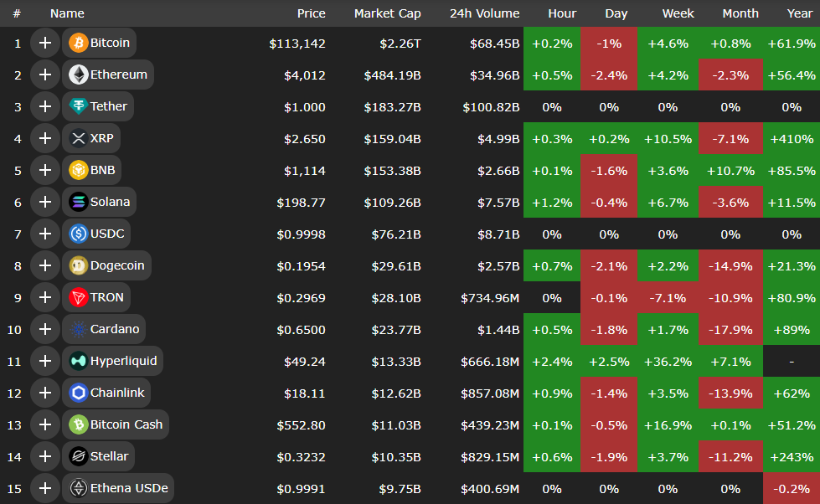Click the Ethereum logo icon
Viewport: 820px width, 504px height.
[x=78, y=75]
